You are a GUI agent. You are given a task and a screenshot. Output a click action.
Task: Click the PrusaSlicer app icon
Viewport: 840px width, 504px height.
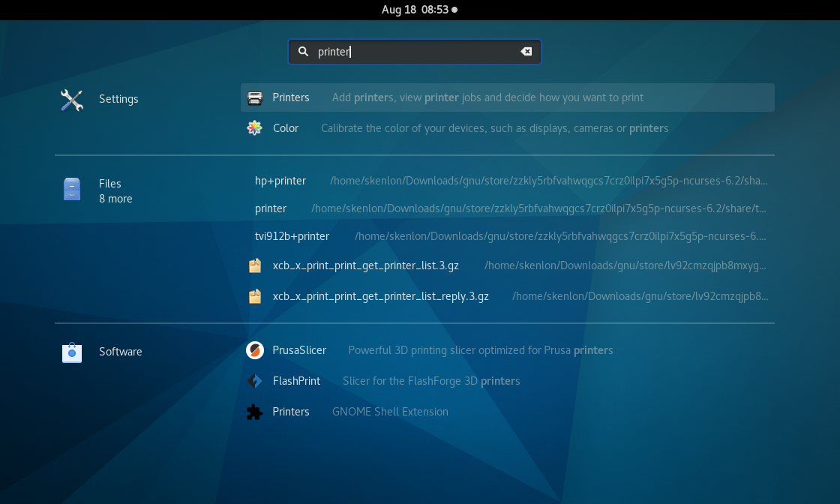click(255, 350)
